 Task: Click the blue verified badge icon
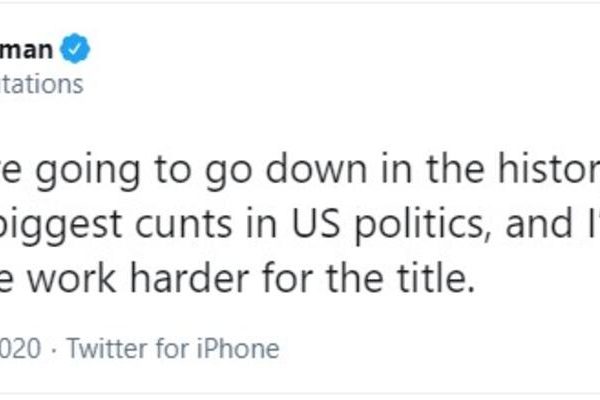pos(79,47)
